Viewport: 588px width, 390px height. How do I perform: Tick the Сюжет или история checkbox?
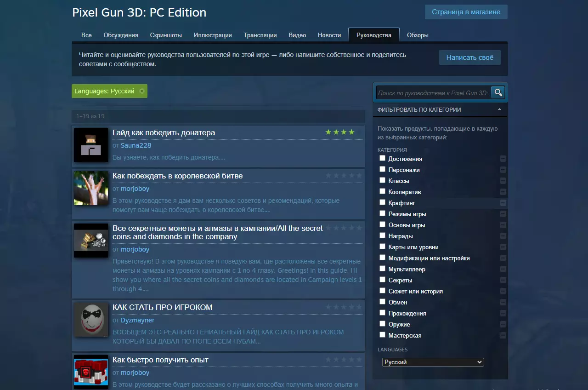point(382,291)
